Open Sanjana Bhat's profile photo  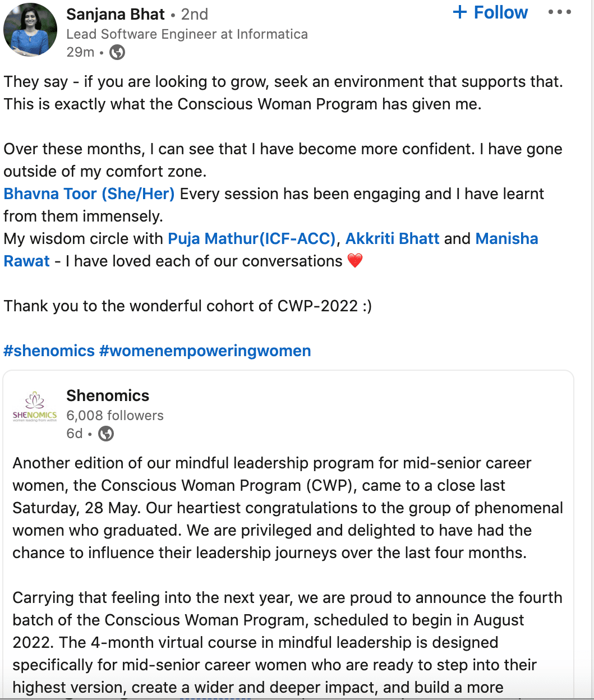click(30, 30)
